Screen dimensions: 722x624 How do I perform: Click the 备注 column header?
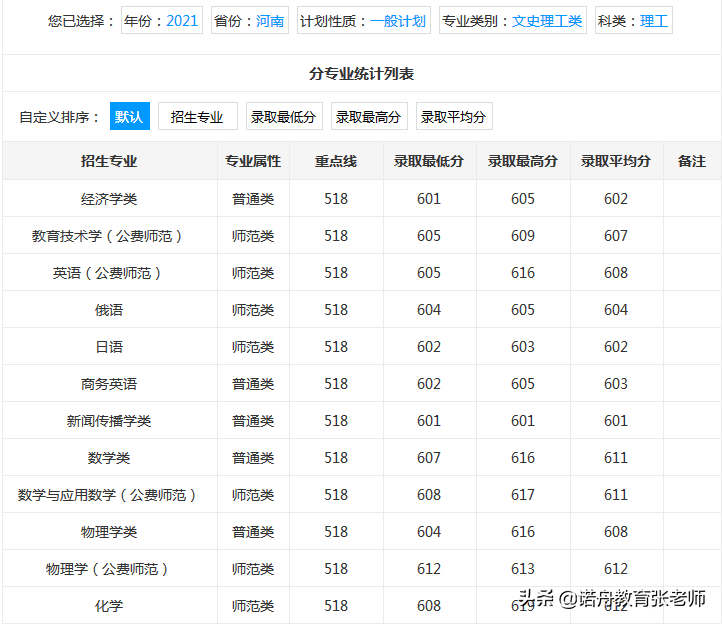tap(692, 161)
